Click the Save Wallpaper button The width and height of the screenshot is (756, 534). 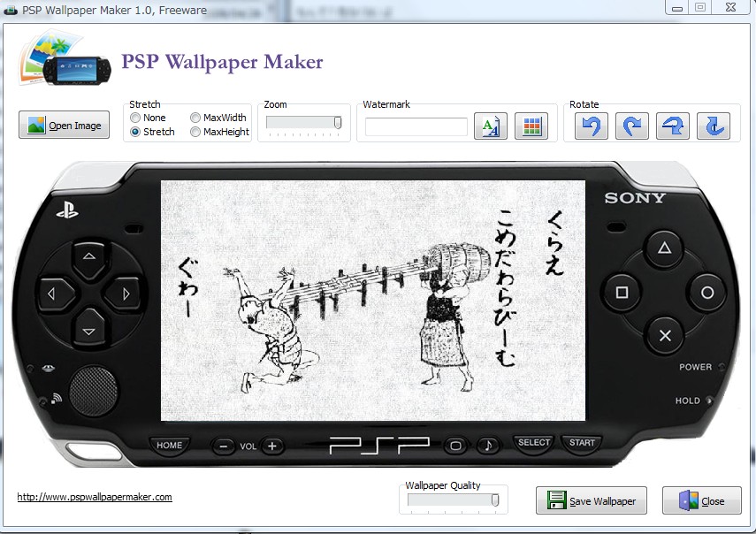tap(592, 500)
